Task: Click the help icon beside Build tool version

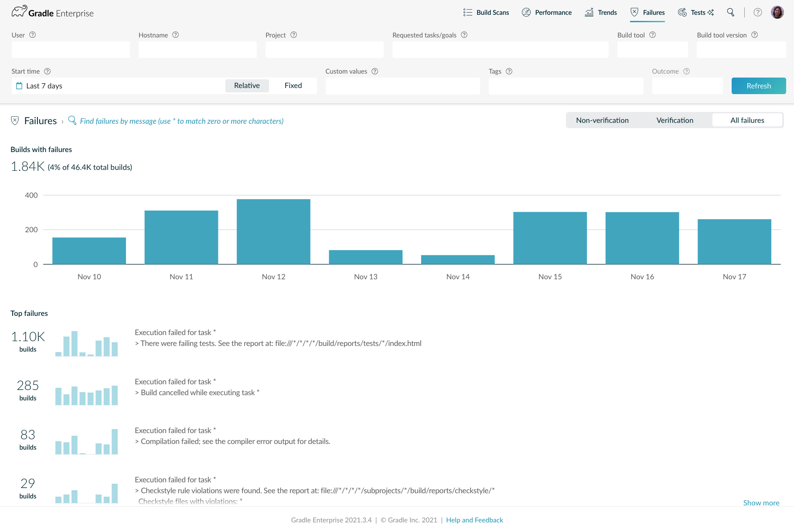Action: pos(755,35)
